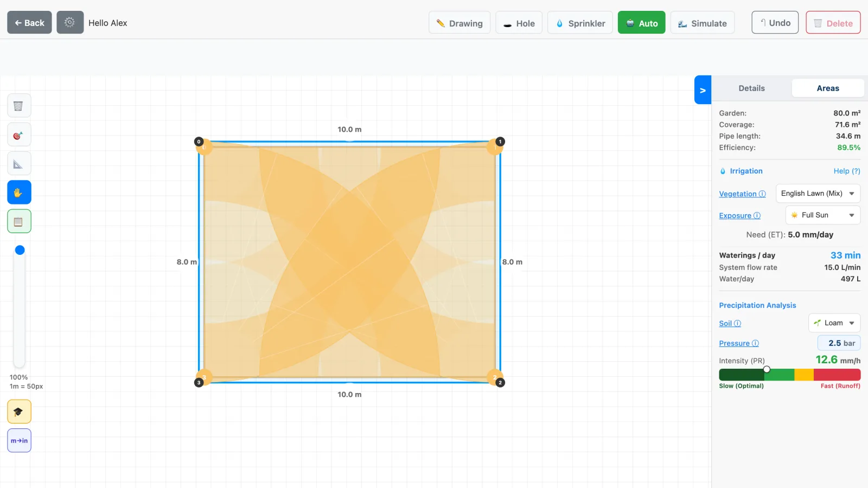868x488 pixels.
Task: Click the Pressure info link
Action: [x=739, y=343]
